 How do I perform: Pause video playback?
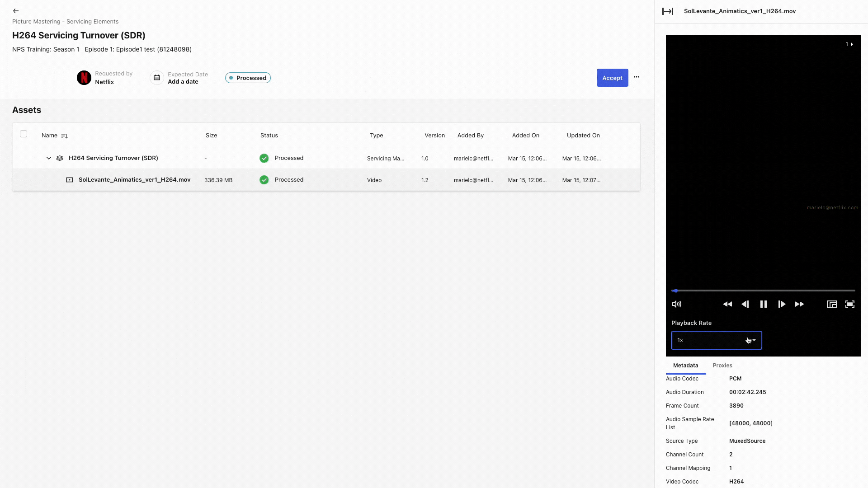764,304
